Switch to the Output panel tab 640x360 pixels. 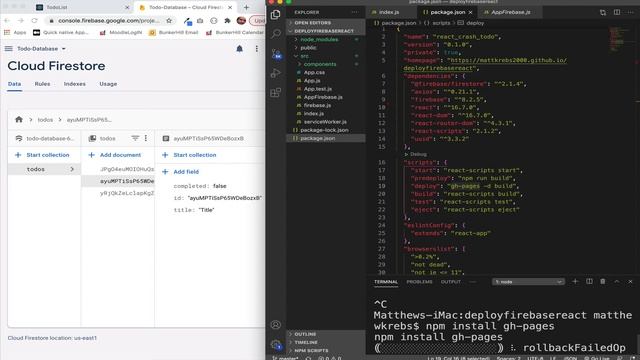click(x=451, y=282)
